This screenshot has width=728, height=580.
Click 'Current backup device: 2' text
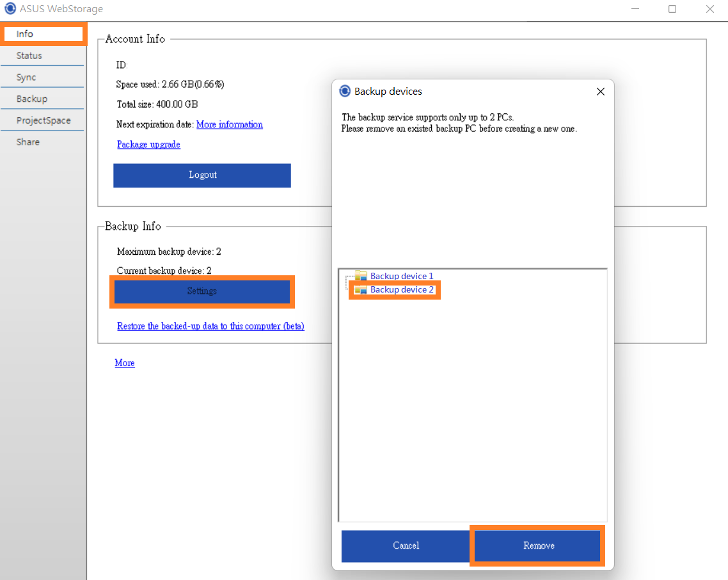(x=164, y=271)
